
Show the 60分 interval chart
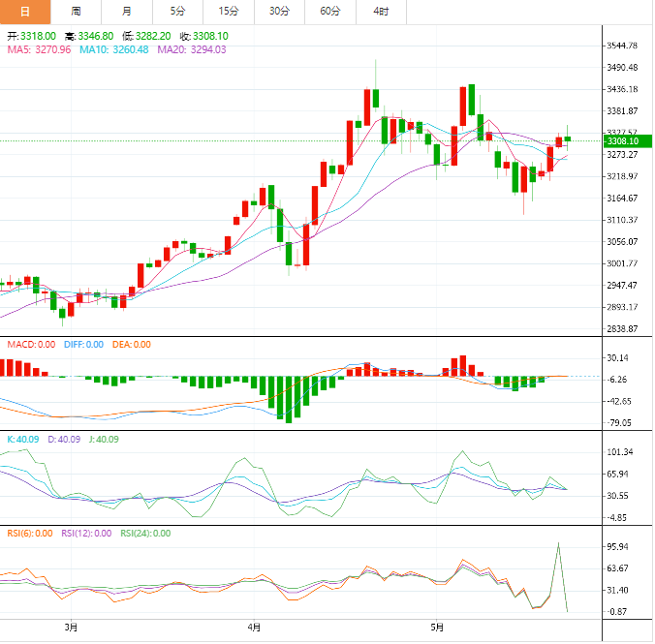click(x=330, y=12)
